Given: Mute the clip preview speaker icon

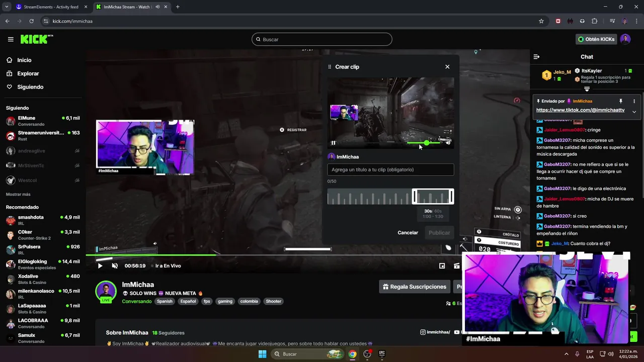Looking at the screenshot, I should click(x=448, y=143).
